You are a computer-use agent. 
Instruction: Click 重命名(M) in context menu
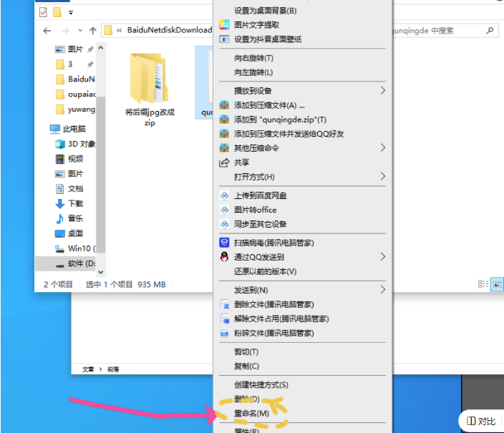tap(251, 414)
